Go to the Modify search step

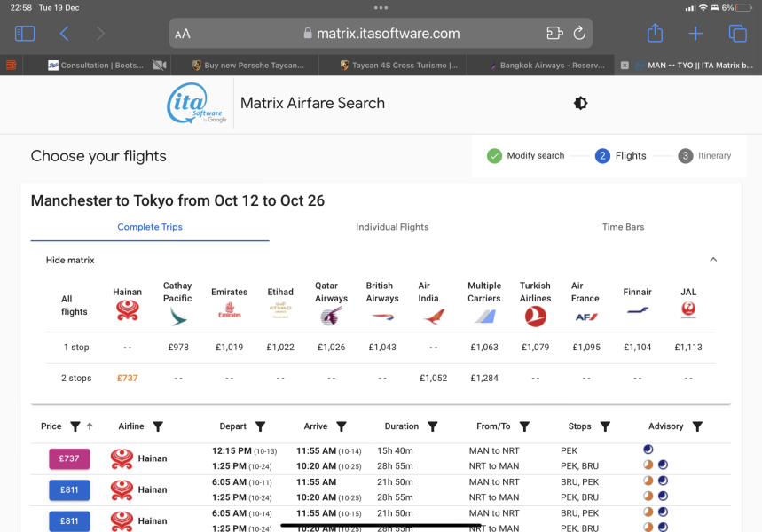coord(526,155)
